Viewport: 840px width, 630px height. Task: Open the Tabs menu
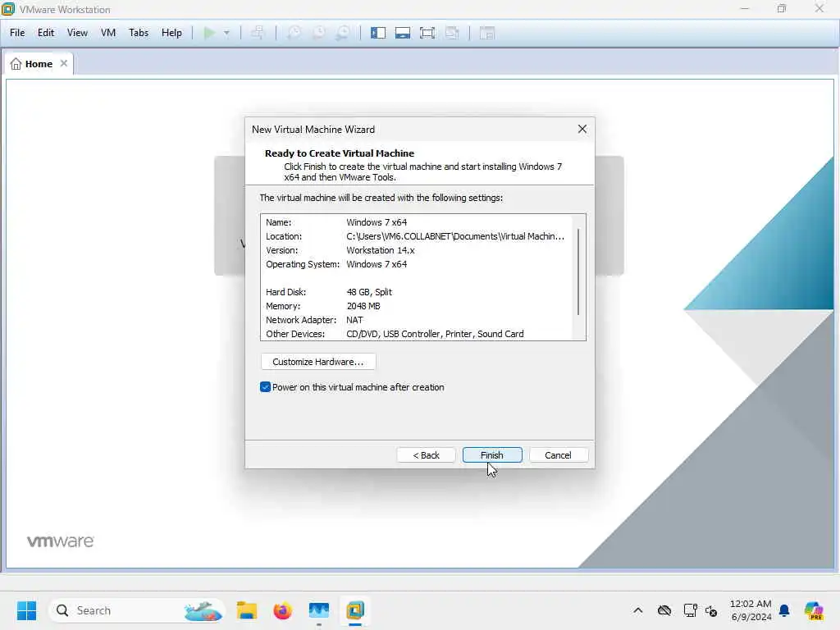click(138, 33)
